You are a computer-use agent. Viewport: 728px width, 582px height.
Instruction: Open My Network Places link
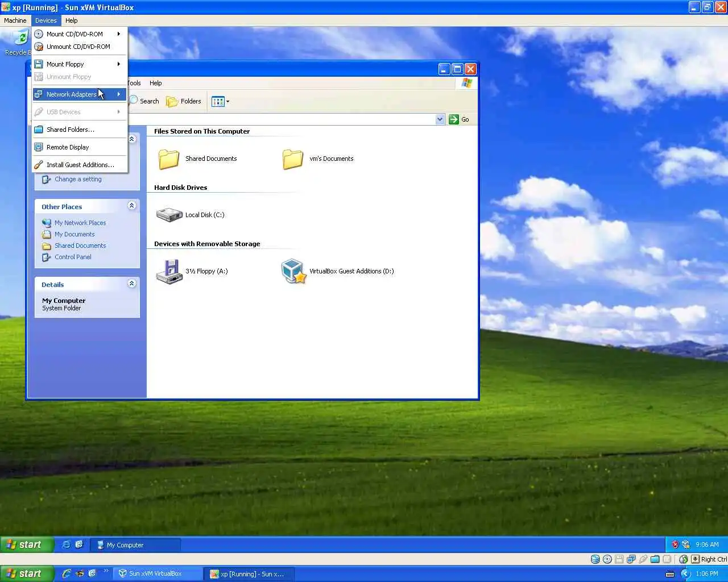[x=80, y=223]
